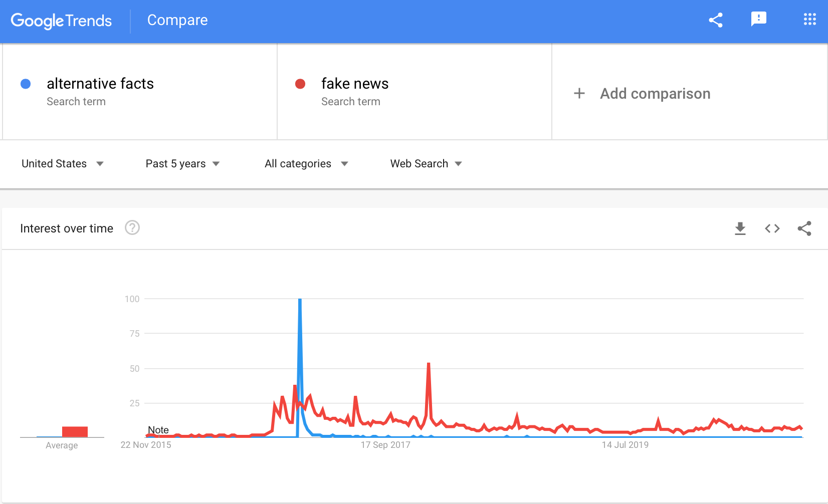Click the red Average bar
Image resolution: width=828 pixels, height=504 pixels.
tap(75, 432)
